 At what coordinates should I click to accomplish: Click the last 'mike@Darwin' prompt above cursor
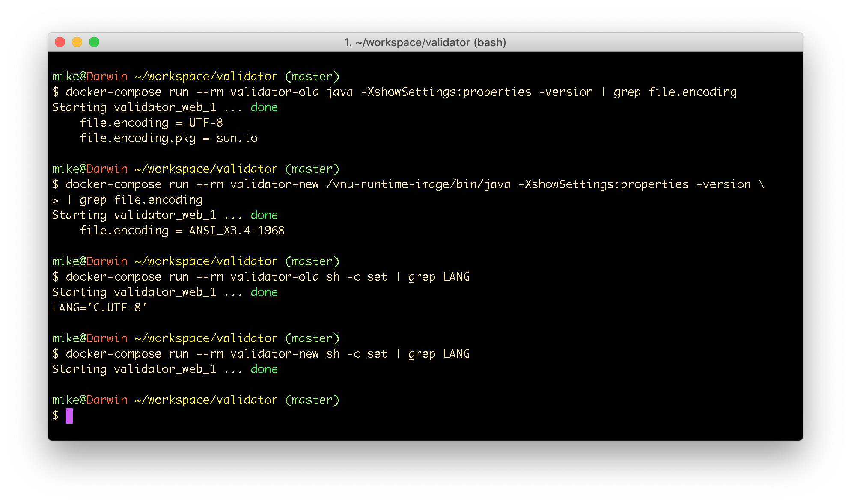pos(90,400)
